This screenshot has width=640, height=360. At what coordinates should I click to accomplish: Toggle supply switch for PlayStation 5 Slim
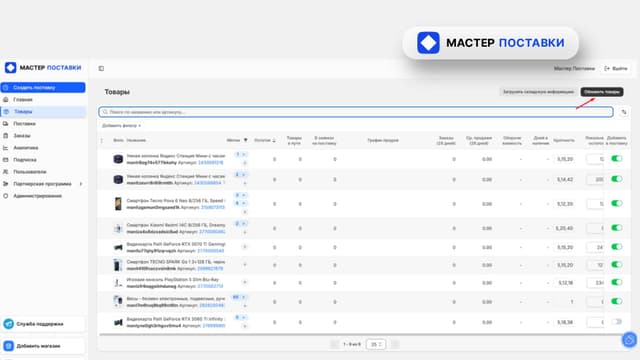click(x=617, y=282)
